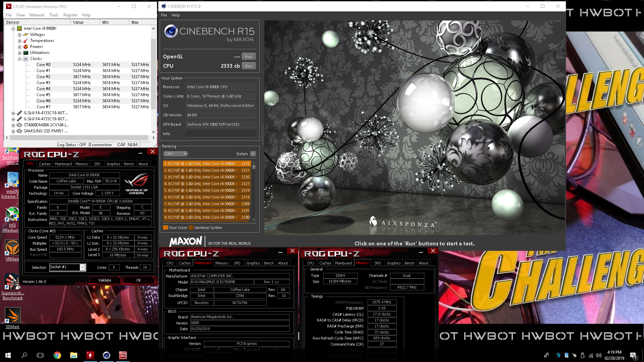Run the Cinebench OpenGL test

(249, 57)
